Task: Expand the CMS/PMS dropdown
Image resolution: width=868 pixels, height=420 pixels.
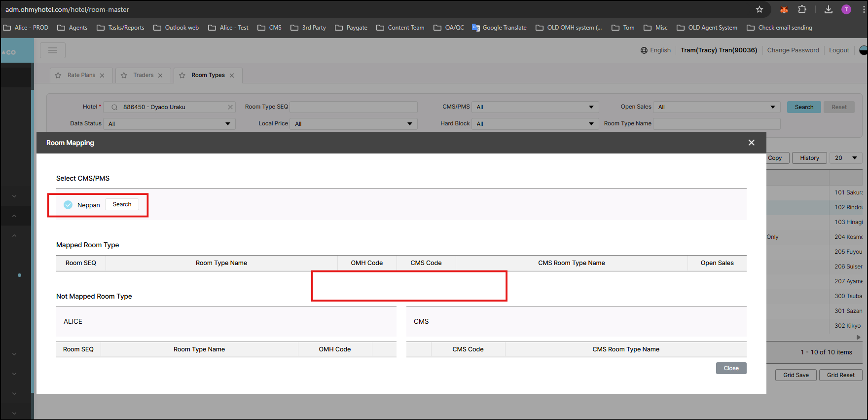Action: [535, 107]
